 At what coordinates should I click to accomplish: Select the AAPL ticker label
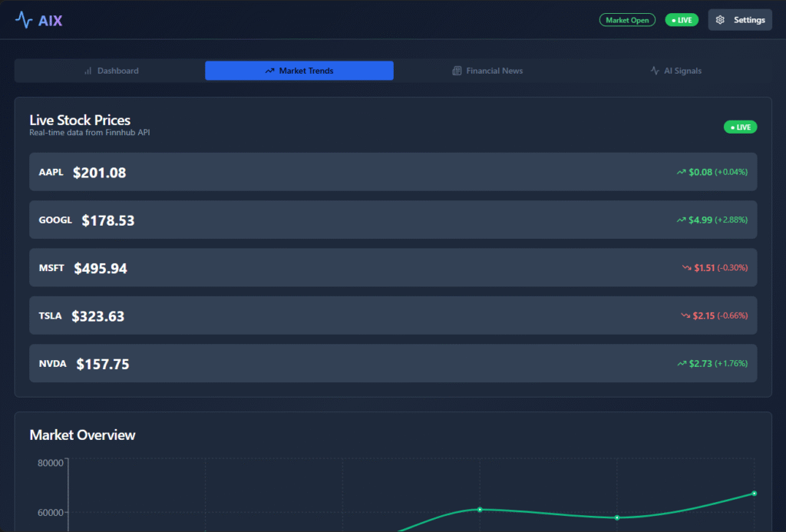click(x=51, y=172)
